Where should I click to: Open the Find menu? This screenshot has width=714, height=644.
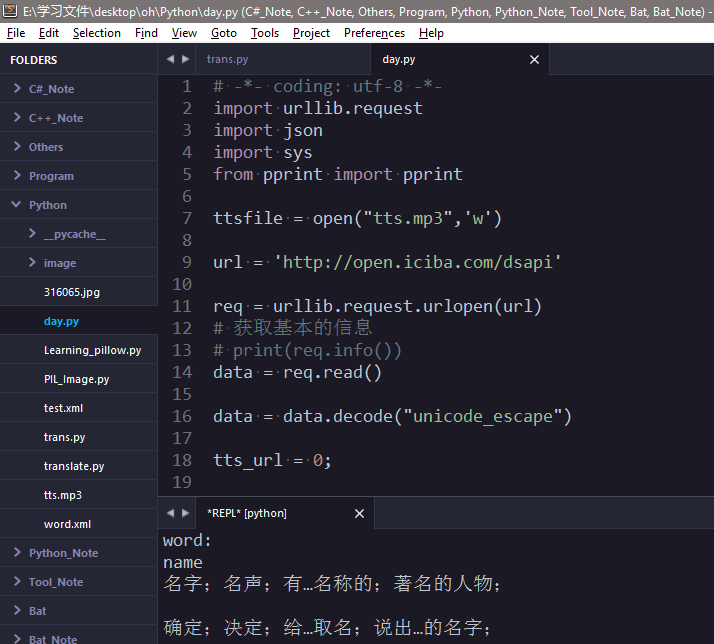click(146, 33)
